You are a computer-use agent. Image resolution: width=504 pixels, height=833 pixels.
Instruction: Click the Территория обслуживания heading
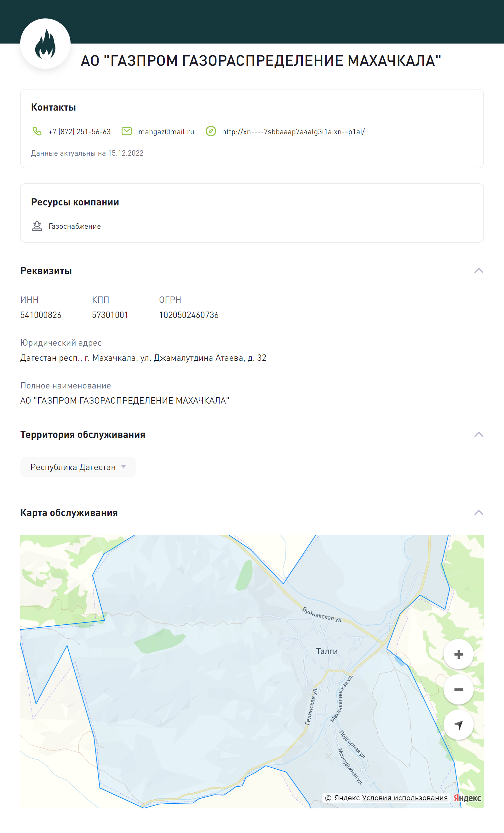[x=83, y=435]
